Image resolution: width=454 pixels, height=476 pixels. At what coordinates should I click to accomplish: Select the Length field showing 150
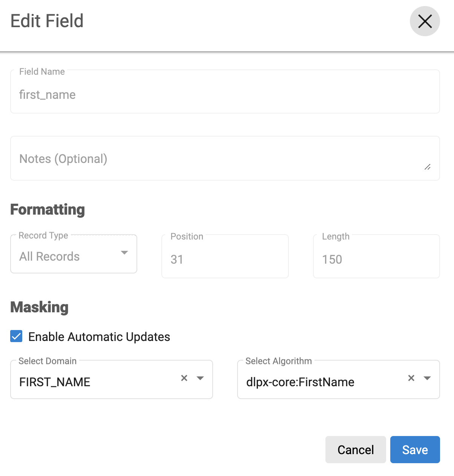pos(376,259)
